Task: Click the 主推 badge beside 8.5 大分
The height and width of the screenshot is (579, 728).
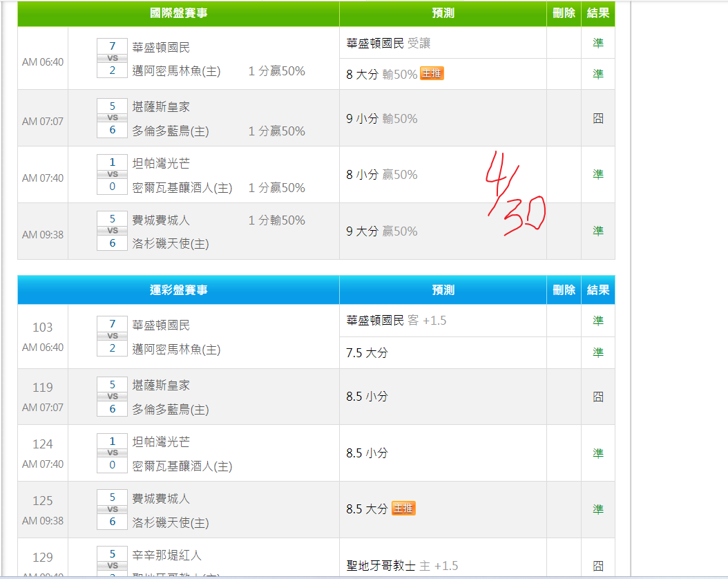Action: pos(403,509)
